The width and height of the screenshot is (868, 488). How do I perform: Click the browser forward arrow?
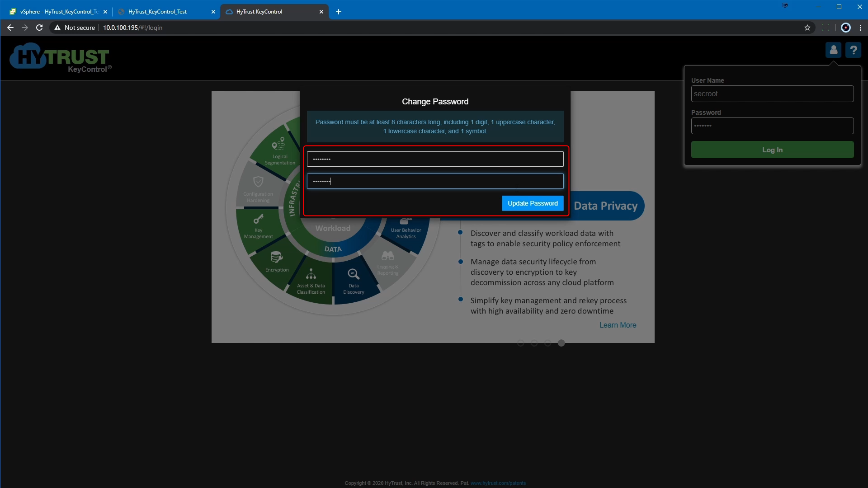pos(25,28)
